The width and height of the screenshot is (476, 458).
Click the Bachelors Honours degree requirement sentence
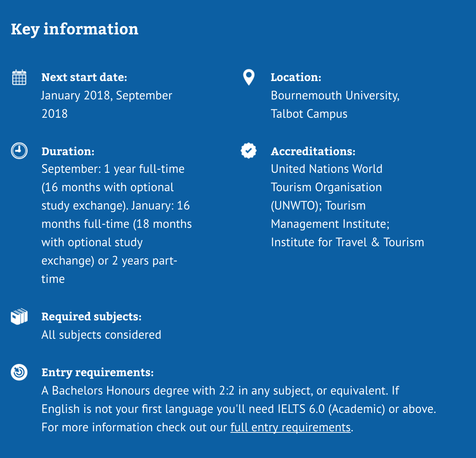pyautogui.click(x=220, y=391)
